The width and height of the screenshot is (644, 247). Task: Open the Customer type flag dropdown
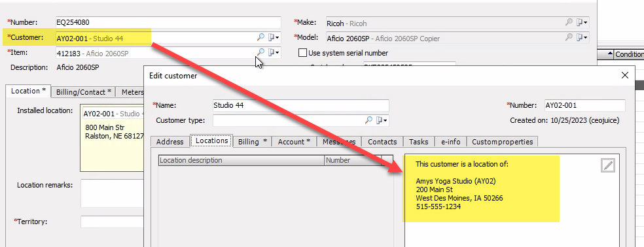point(382,120)
